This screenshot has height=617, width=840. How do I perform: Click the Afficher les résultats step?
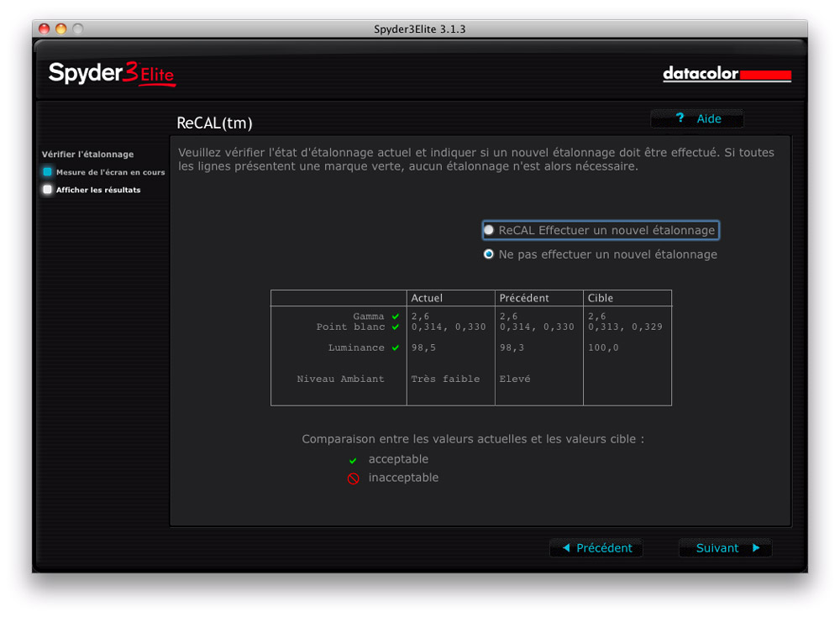click(92, 190)
